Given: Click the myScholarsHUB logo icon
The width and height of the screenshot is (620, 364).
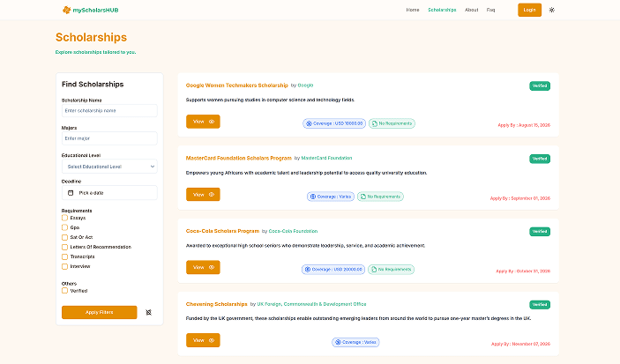Looking at the screenshot, I should coord(67,10).
